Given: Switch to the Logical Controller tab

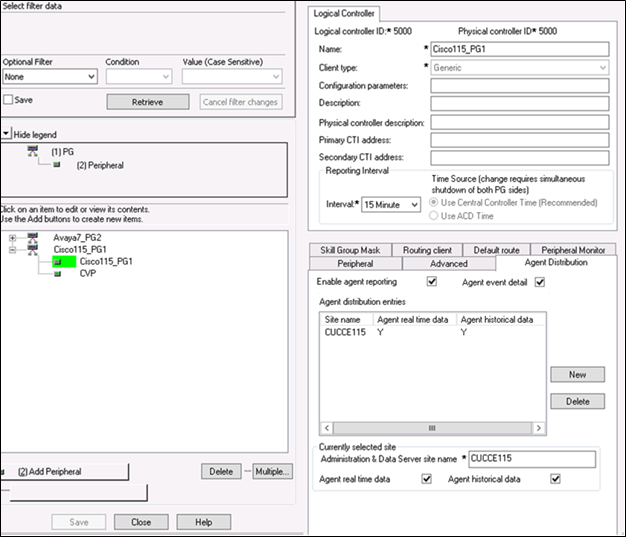Looking at the screenshot, I should [x=344, y=14].
